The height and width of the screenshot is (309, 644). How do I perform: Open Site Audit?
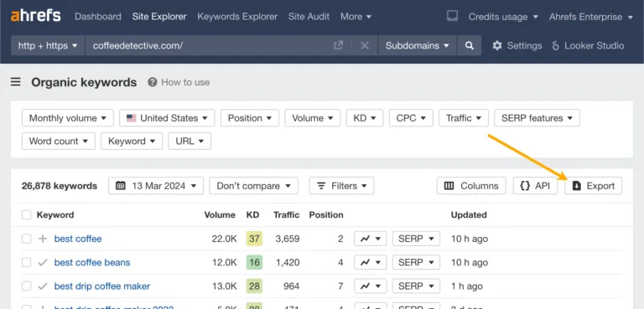(x=309, y=17)
